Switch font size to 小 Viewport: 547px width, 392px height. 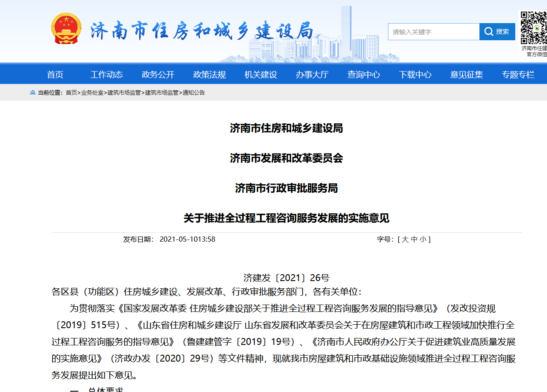(423, 239)
